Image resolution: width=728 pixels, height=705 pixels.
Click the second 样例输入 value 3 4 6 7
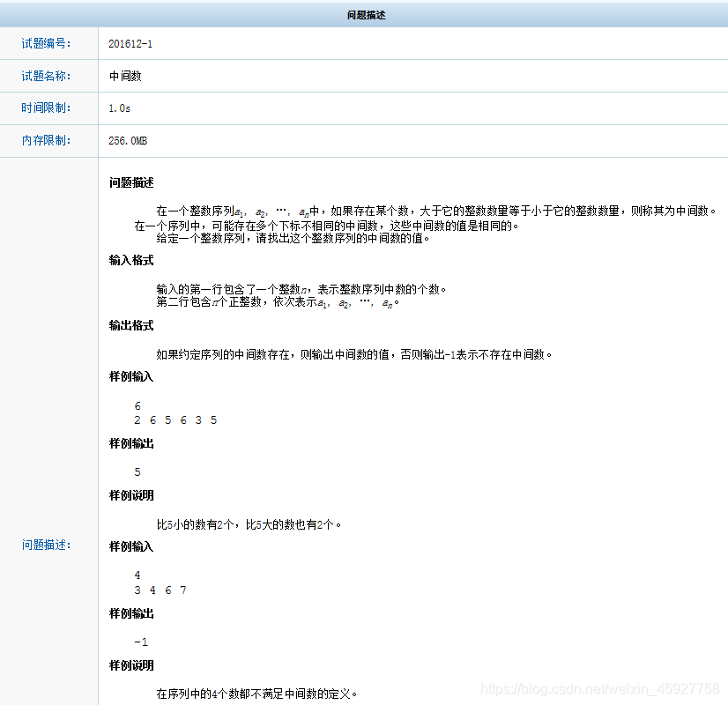(x=160, y=590)
